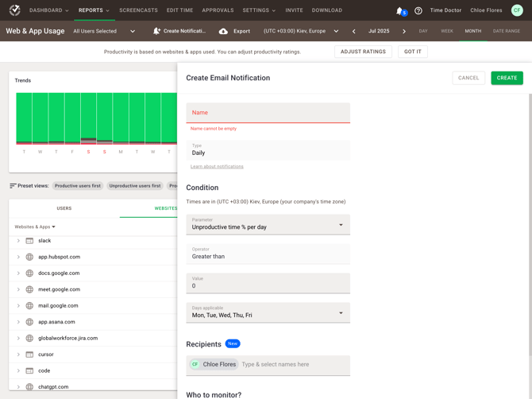The height and width of the screenshot is (399, 532).
Task: Click the mail.google.com globe icon
Action: coord(29,306)
